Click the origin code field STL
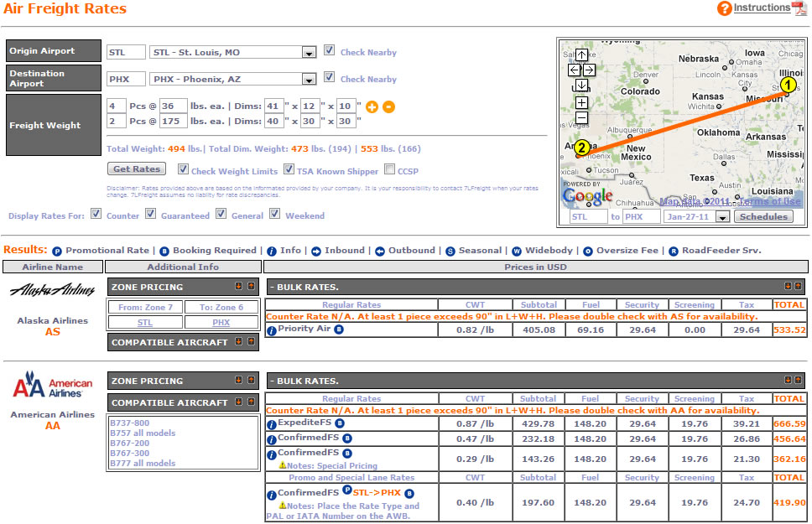This screenshot has width=812, height=524. (126, 52)
